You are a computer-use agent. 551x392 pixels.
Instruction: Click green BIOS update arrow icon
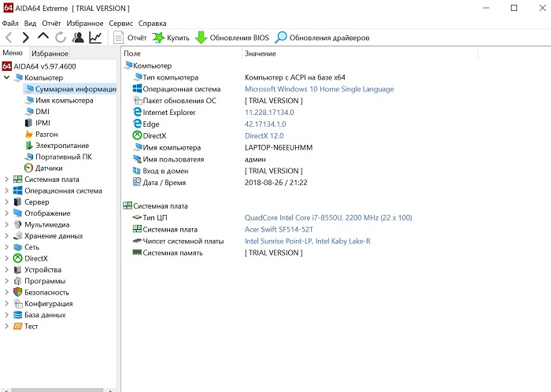[201, 38]
